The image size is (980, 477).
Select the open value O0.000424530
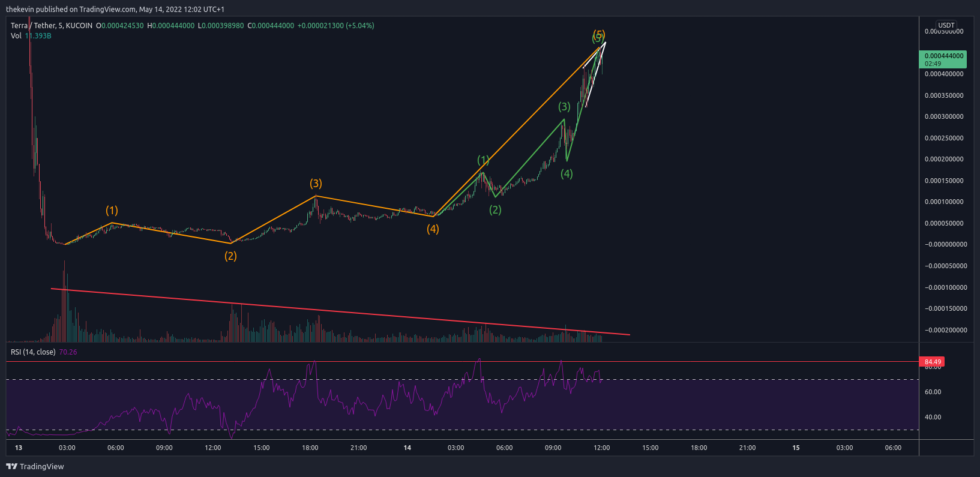click(x=120, y=26)
